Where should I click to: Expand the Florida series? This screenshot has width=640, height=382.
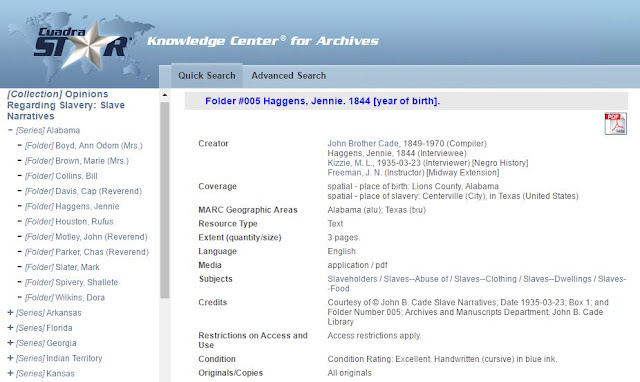pos(11,328)
